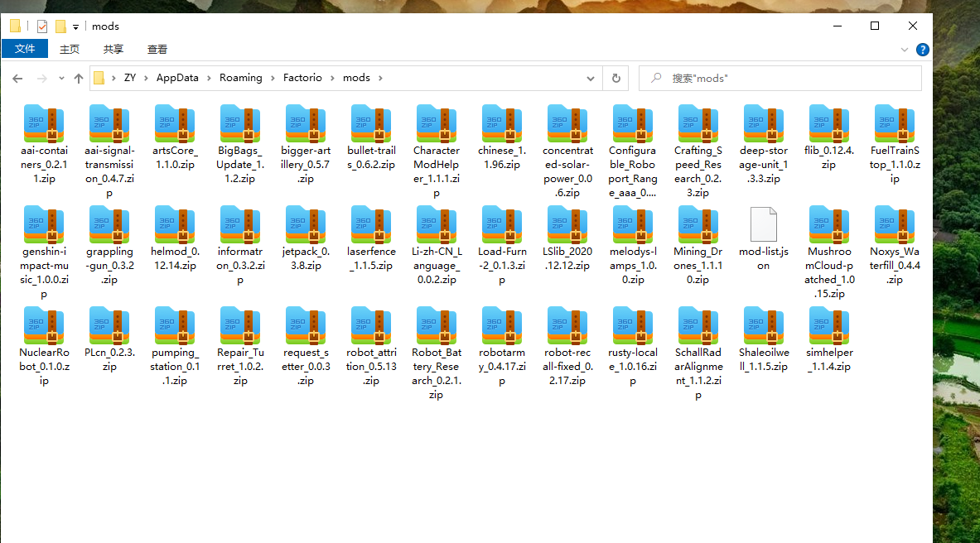Expand the address bar history dropdown
Screen dimensions: 980x543
click(x=590, y=78)
